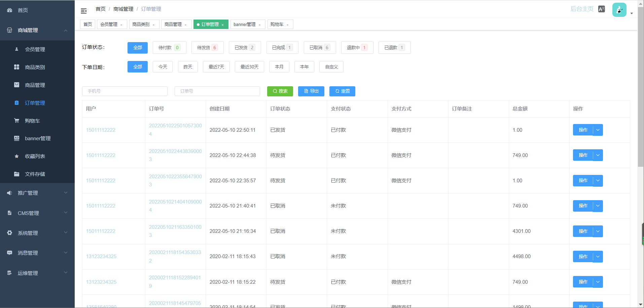The width and height of the screenshot is (644, 308).
Task: Close the 购物车 tab
Action: click(x=288, y=25)
